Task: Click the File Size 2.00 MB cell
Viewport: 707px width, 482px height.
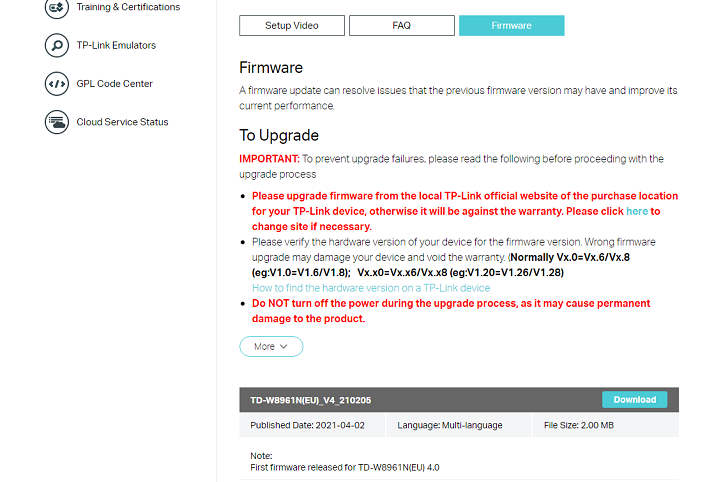Action: click(x=606, y=425)
